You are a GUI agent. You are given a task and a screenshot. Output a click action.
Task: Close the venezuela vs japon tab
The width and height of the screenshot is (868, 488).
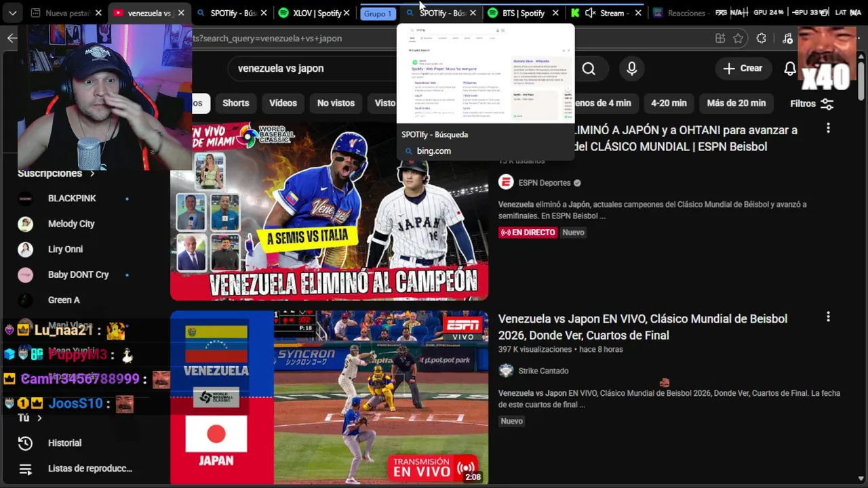point(181,13)
